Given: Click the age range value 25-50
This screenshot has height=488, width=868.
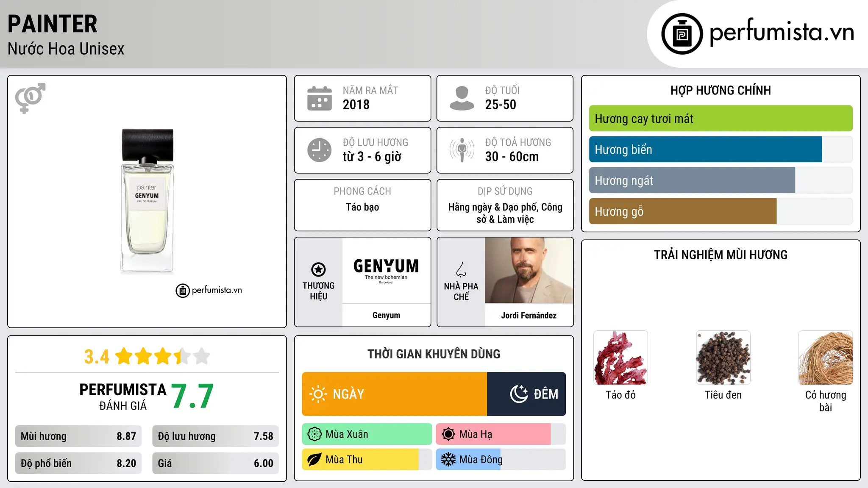Looking at the screenshot, I should [501, 105].
